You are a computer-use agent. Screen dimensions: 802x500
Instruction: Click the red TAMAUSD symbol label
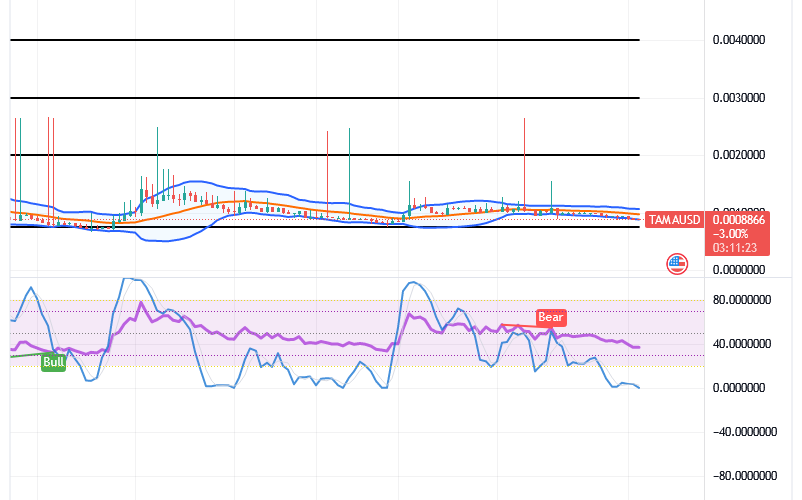click(x=674, y=220)
